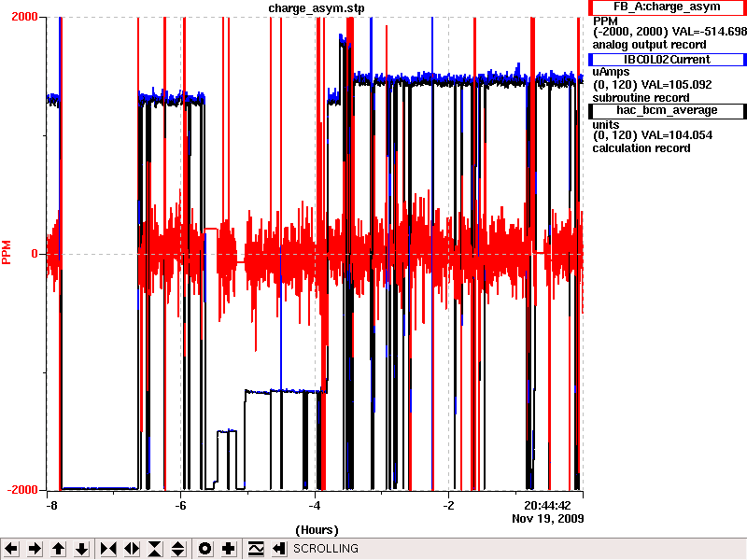Click the 2000 y-axis maximum value

click(x=24, y=17)
